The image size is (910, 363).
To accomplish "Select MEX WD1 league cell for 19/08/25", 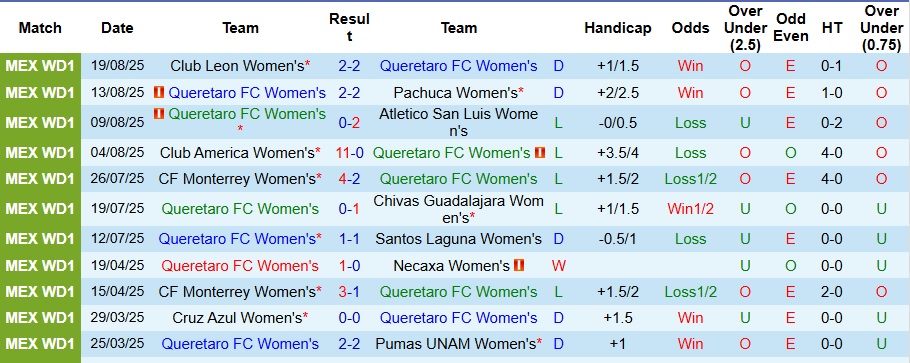I will pos(40,66).
